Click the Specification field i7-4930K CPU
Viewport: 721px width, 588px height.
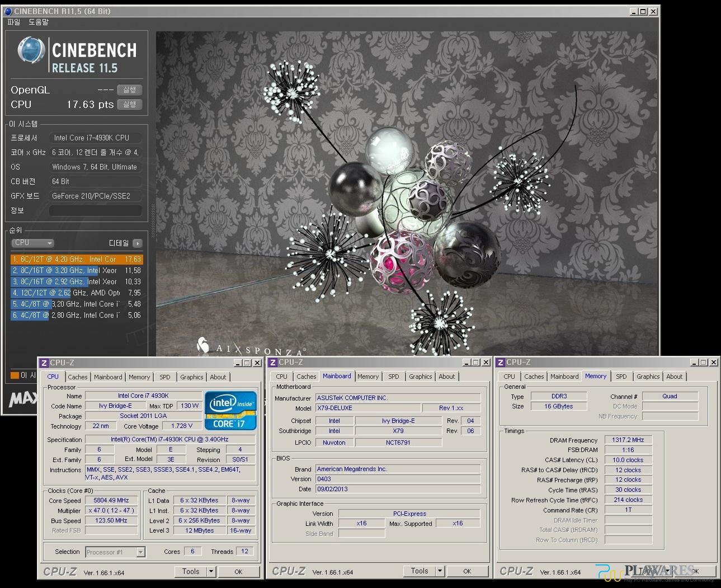pos(169,439)
